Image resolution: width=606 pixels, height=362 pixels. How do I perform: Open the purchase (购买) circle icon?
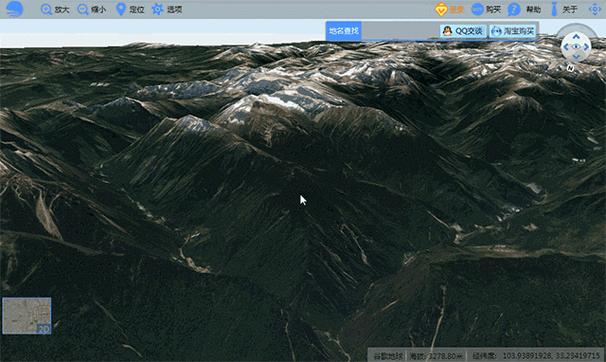point(478,9)
